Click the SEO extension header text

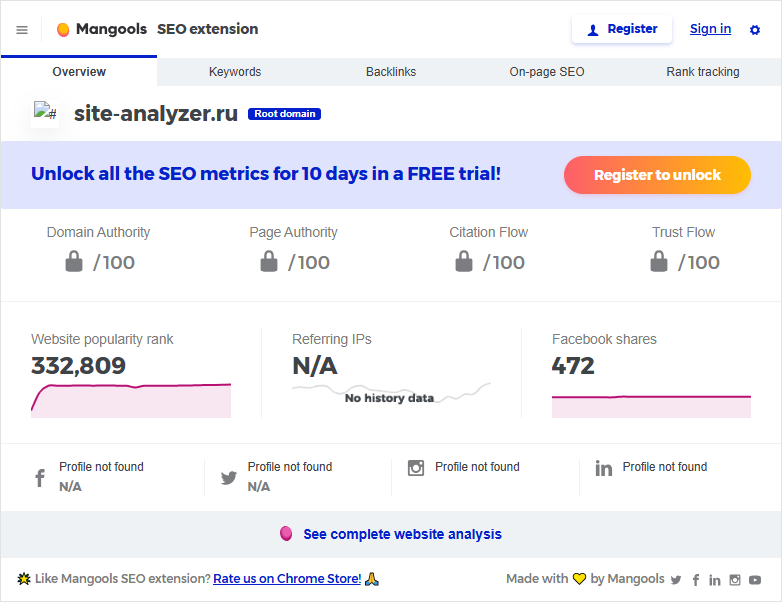pos(207,29)
